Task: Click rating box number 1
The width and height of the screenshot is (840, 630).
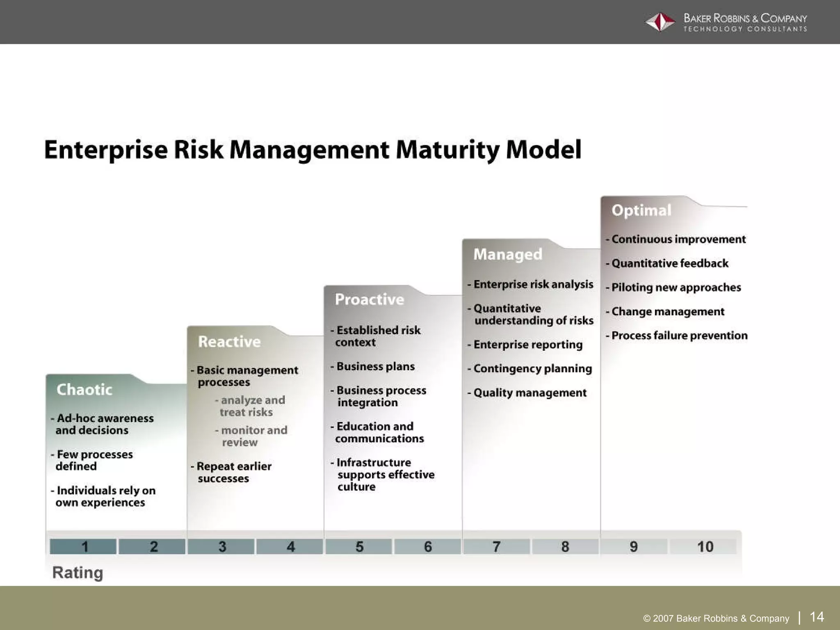Action: (x=83, y=547)
